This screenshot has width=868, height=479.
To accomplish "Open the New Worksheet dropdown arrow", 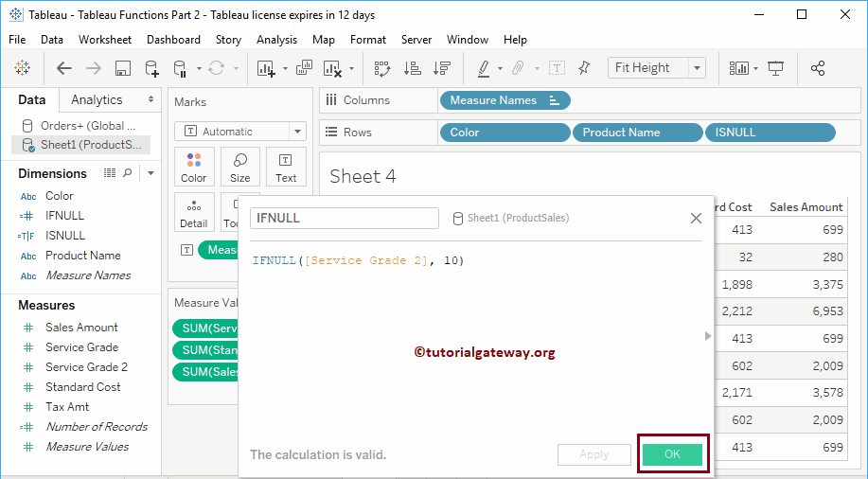I will pyautogui.click(x=285, y=69).
